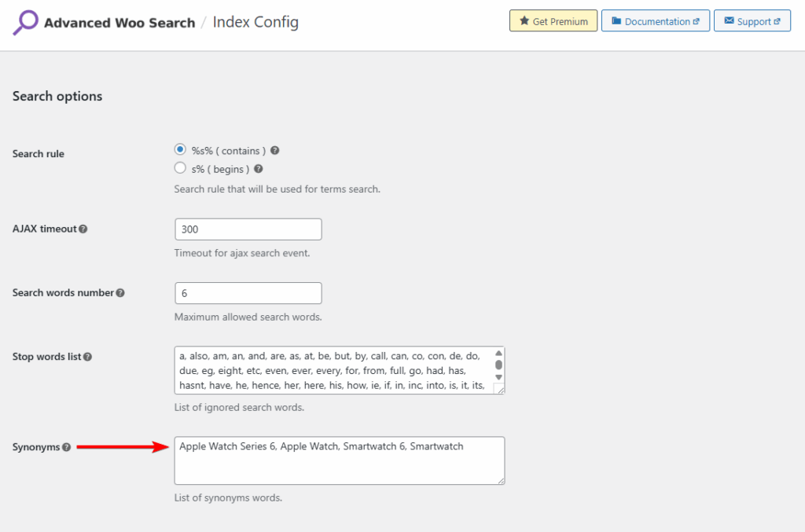Viewport: 805px width, 532px height.
Task: Open the help tooltip beside Search words number
Action: [119, 292]
